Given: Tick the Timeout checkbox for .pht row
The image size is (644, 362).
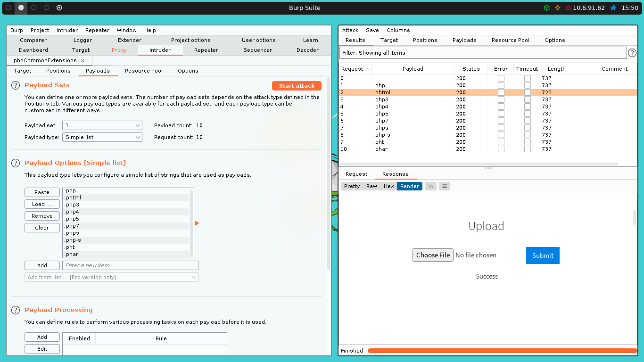Looking at the screenshot, I should (x=527, y=142).
